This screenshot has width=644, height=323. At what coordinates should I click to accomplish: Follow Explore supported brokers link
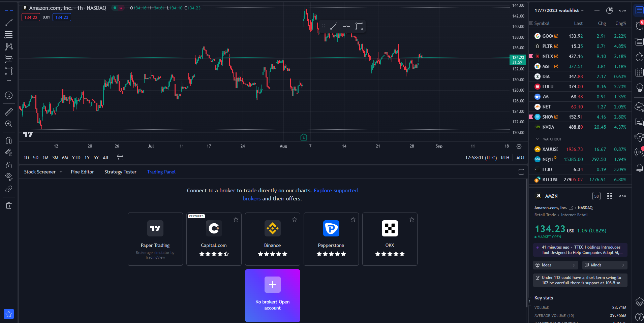336,191
